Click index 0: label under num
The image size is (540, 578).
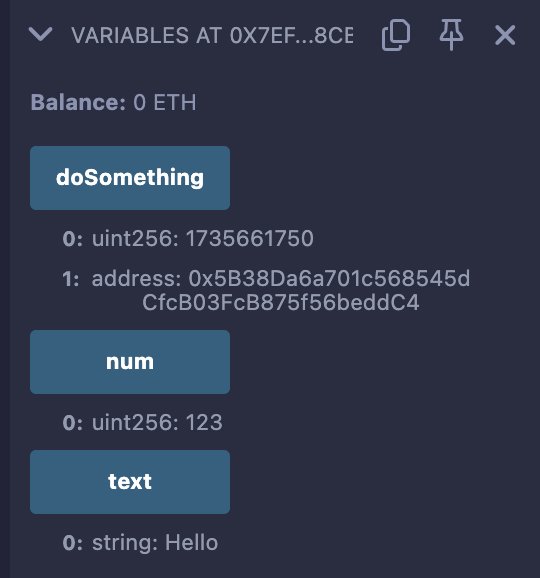point(72,422)
